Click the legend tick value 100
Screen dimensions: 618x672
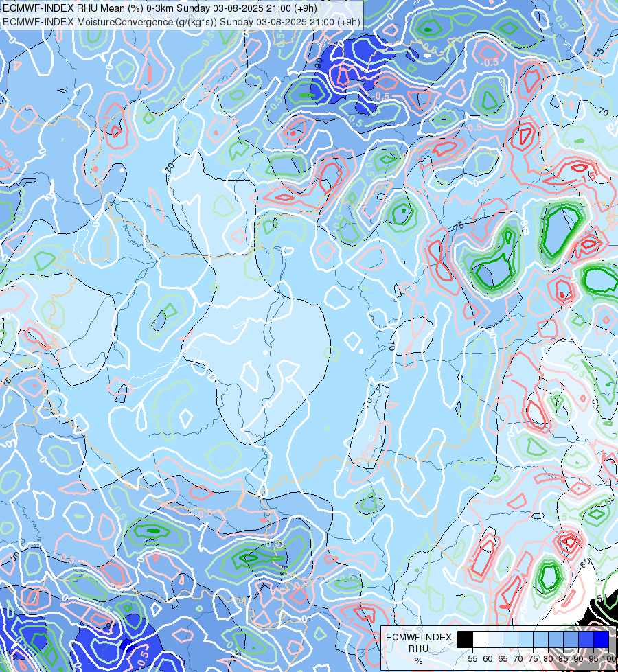pos(610,659)
